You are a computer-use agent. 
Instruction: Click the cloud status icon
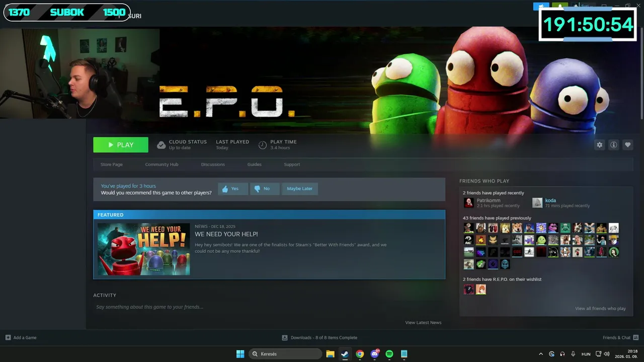[161, 145]
